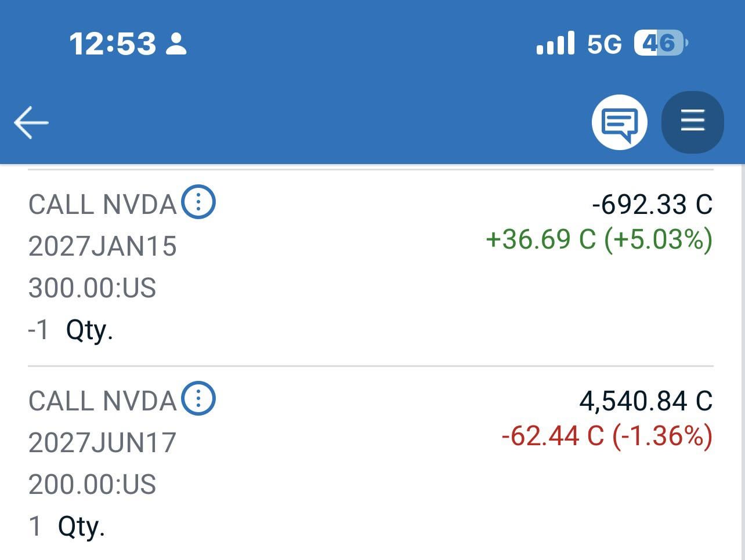Tap the 2027JAN15 expiry date
Image resolution: width=745 pixels, height=560 pixels.
pyautogui.click(x=102, y=246)
